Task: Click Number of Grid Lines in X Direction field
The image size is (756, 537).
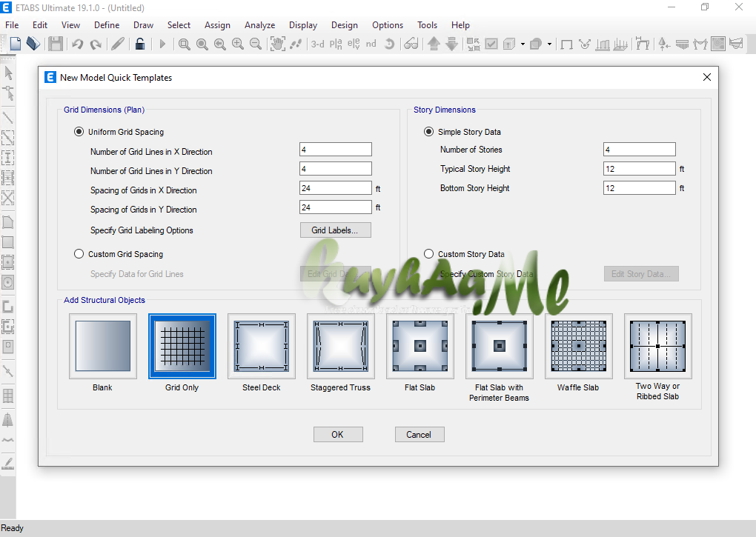Action: click(x=336, y=150)
